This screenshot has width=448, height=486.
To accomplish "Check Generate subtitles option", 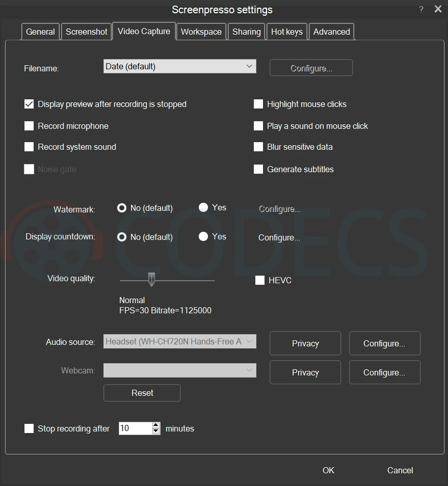I will click(x=258, y=169).
